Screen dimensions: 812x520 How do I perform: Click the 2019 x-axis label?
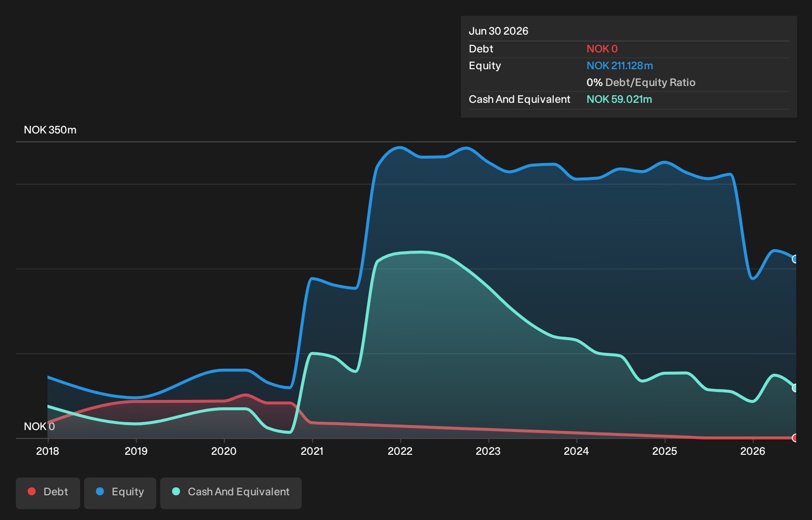pyautogui.click(x=136, y=451)
